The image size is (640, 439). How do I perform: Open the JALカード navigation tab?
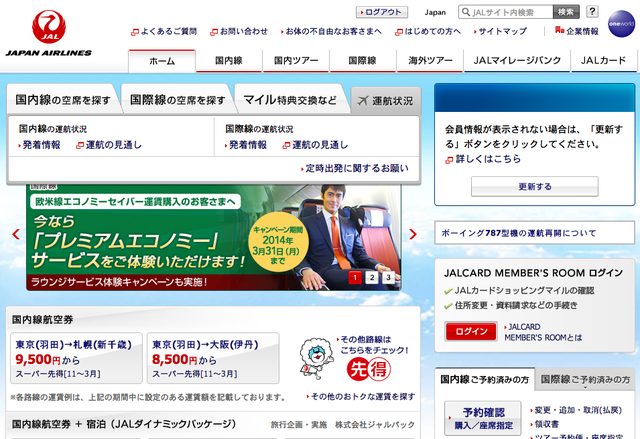point(603,61)
